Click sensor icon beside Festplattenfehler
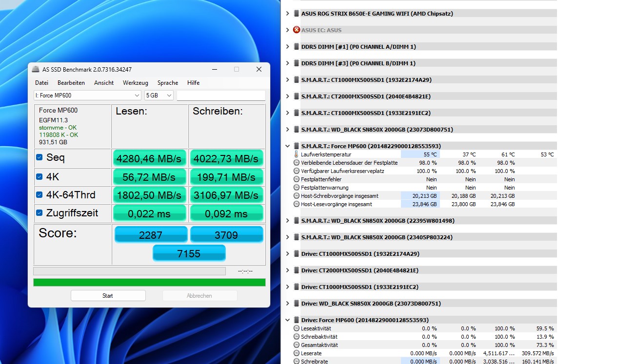The image size is (636, 364). point(297,179)
